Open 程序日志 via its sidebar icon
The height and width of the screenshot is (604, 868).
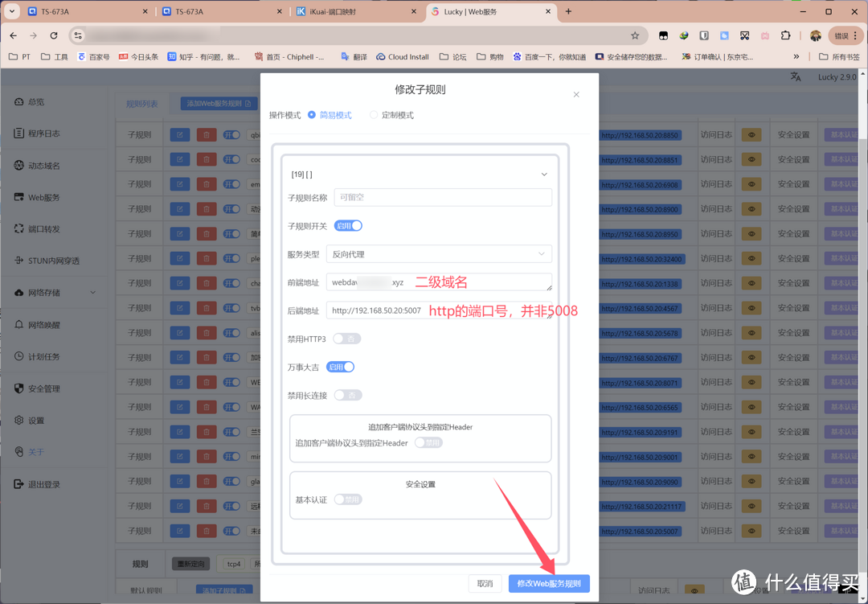tap(19, 134)
